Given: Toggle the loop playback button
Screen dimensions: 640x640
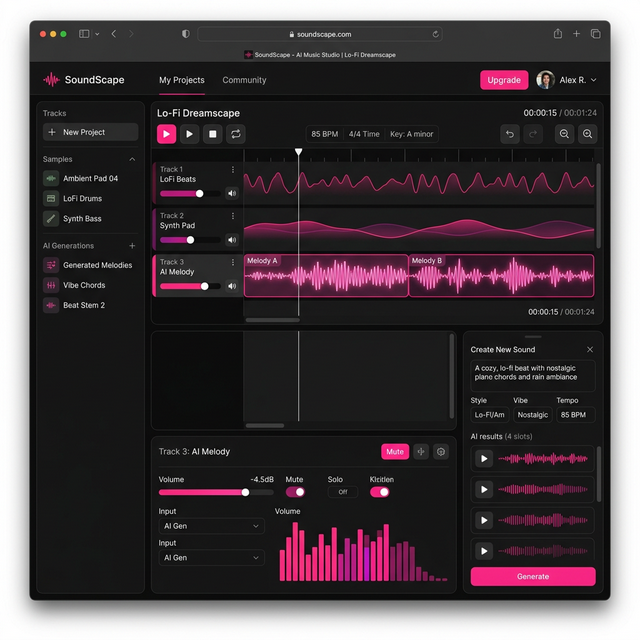Looking at the screenshot, I should coord(236,134).
